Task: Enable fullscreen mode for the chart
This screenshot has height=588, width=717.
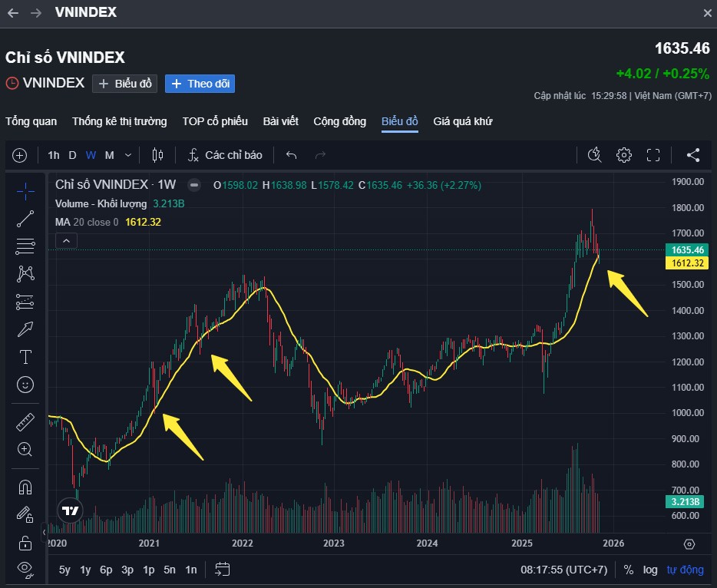Action: (x=653, y=155)
